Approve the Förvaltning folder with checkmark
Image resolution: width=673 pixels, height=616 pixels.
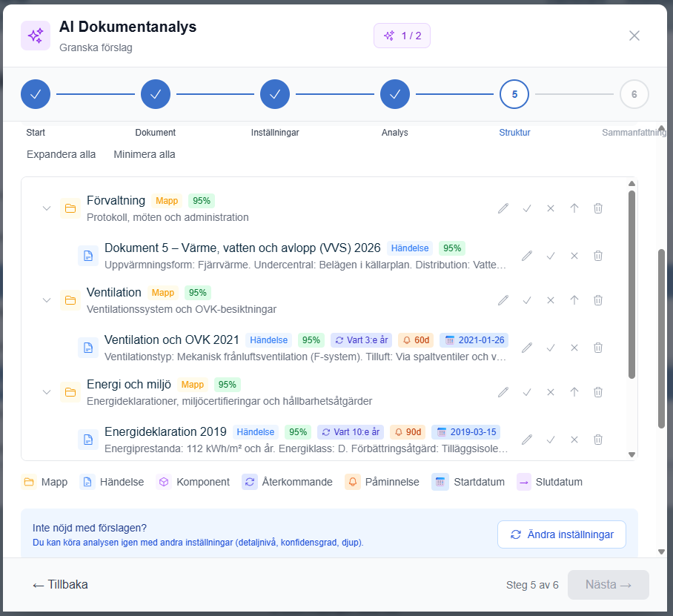[x=527, y=208]
